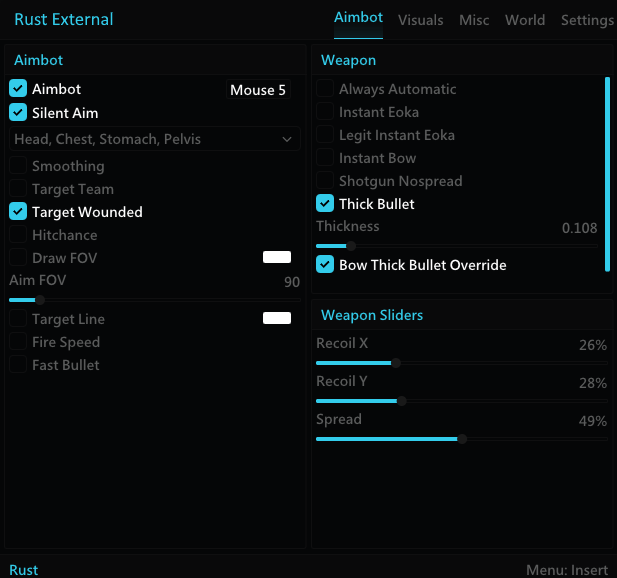Enable Shotgun Nospread checkbox

[325, 181]
